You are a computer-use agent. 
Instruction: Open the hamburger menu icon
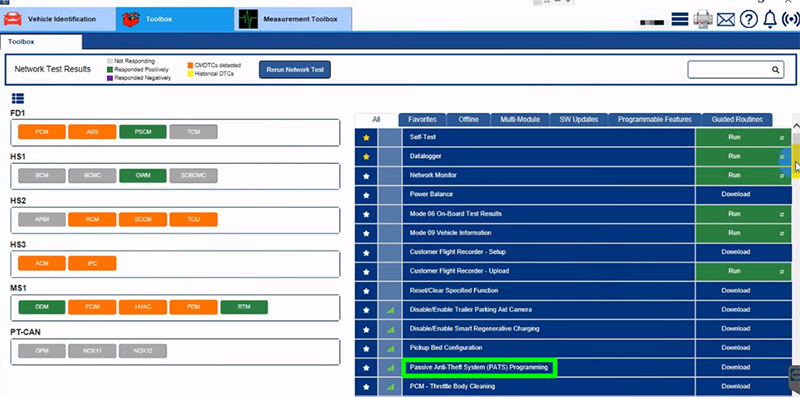point(680,19)
